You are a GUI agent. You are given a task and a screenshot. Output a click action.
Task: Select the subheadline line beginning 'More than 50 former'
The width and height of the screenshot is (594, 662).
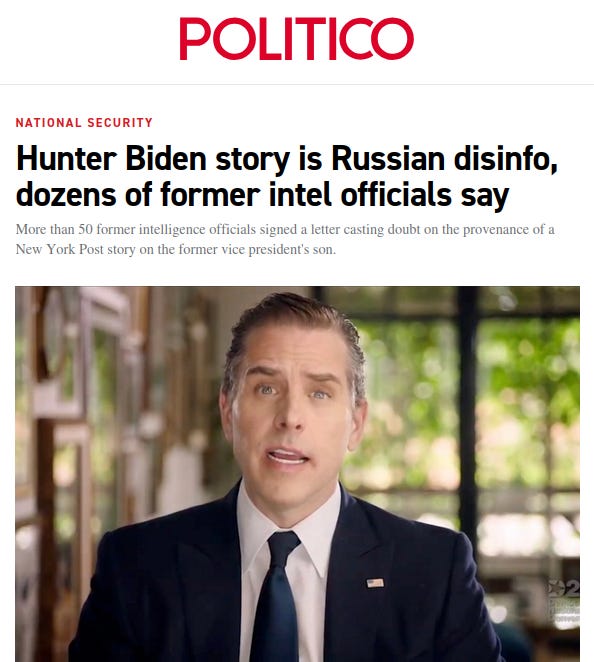[x=285, y=230]
